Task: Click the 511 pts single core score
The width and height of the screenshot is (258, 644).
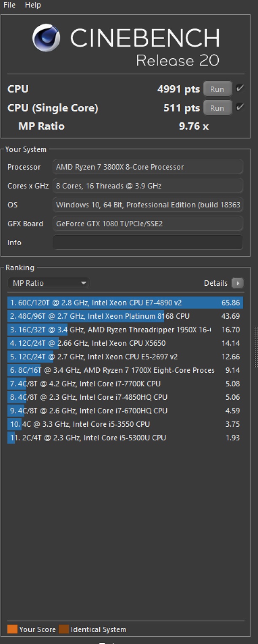Action: point(182,108)
